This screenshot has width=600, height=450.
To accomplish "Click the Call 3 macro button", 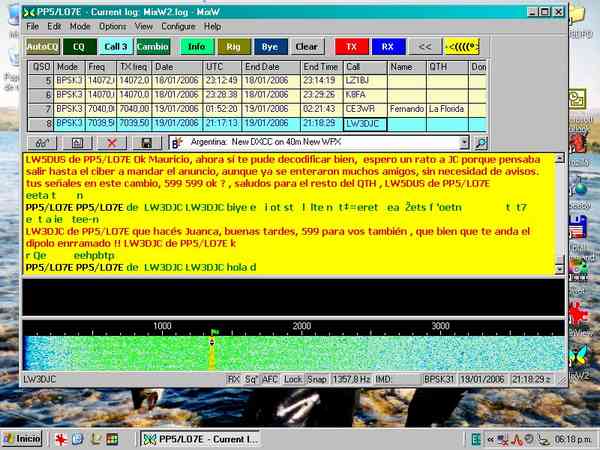I will click(116, 47).
